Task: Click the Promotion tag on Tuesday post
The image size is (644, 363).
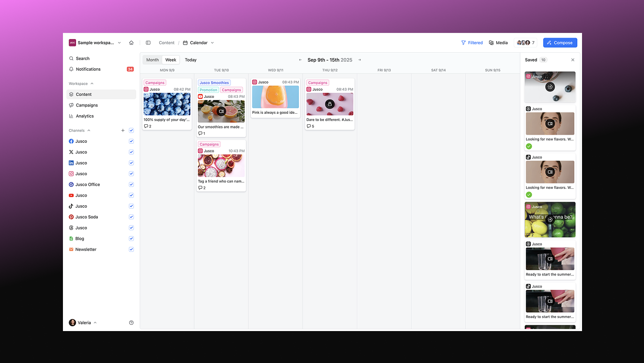Action: (208, 90)
